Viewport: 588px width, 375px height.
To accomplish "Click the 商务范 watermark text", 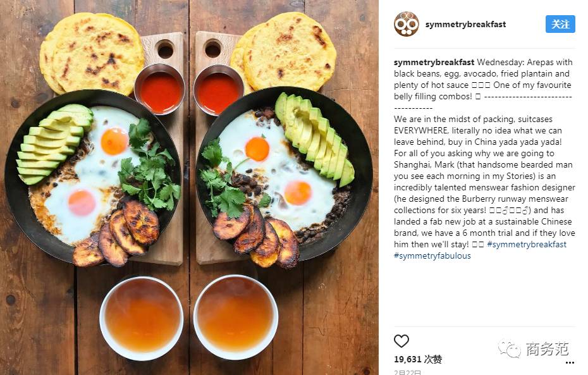I will [547, 349].
